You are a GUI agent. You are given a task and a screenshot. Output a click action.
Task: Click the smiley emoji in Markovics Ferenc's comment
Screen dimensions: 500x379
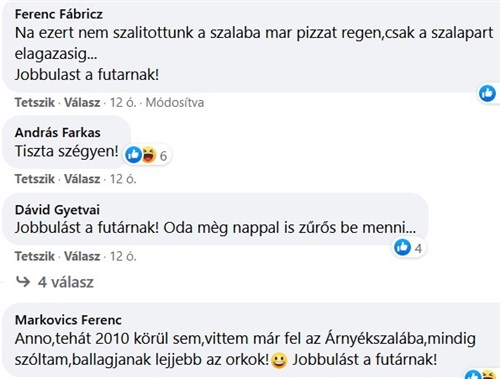coord(279,361)
